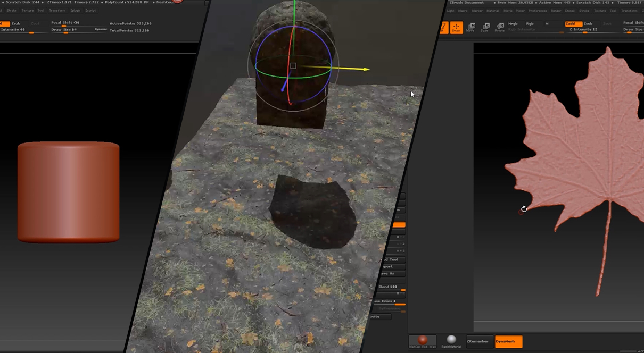The width and height of the screenshot is (644, 353).
Task: Select the Rotate tool icon
Action: point(500,28)
